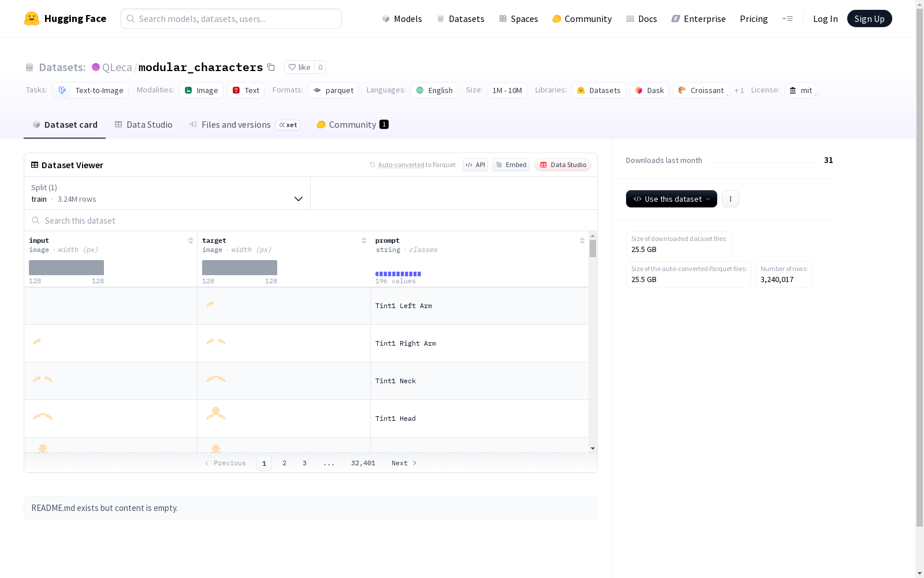Switch to the Dataset card tab

click(x=65, y=124)
